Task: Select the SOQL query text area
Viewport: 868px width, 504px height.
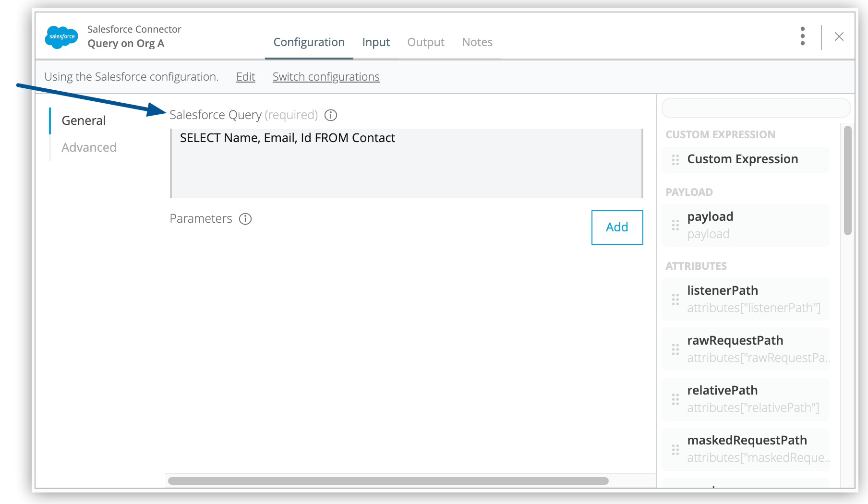Action: [406, 162]
